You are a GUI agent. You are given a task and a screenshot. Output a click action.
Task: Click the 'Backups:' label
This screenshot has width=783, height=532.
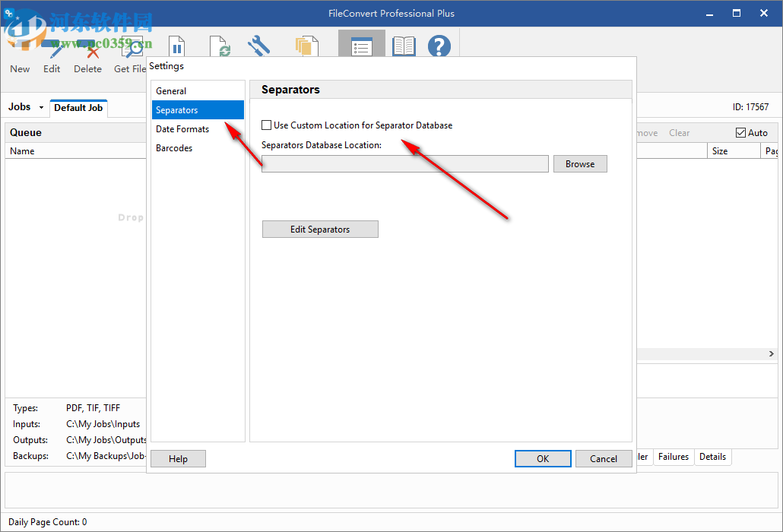click(30, 456)
